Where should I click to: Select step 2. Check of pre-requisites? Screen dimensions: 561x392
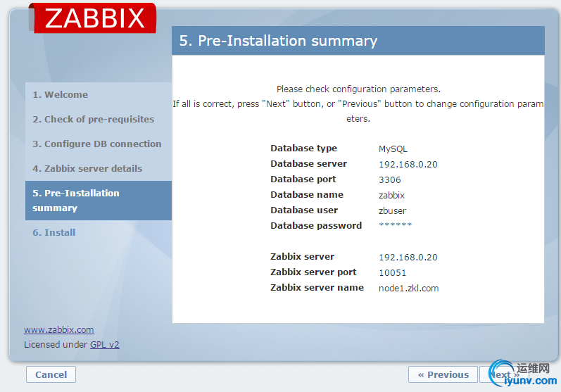tap(94, 119)
